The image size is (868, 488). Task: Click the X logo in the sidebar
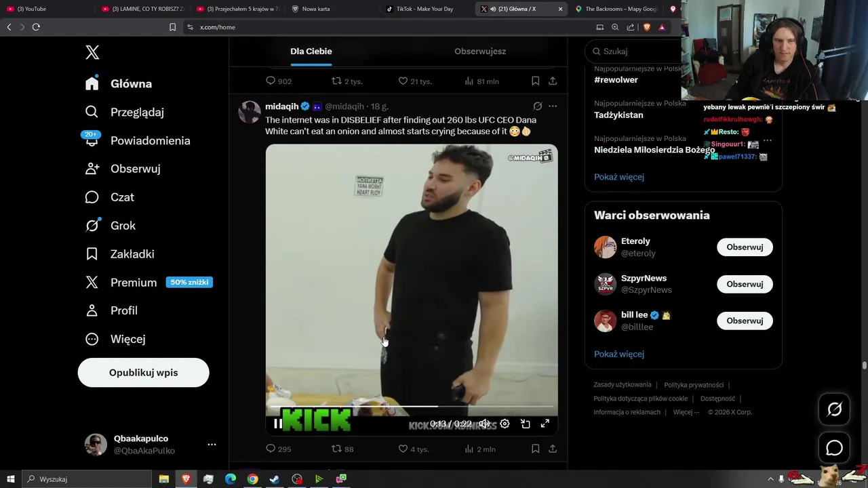coord(92,52)
